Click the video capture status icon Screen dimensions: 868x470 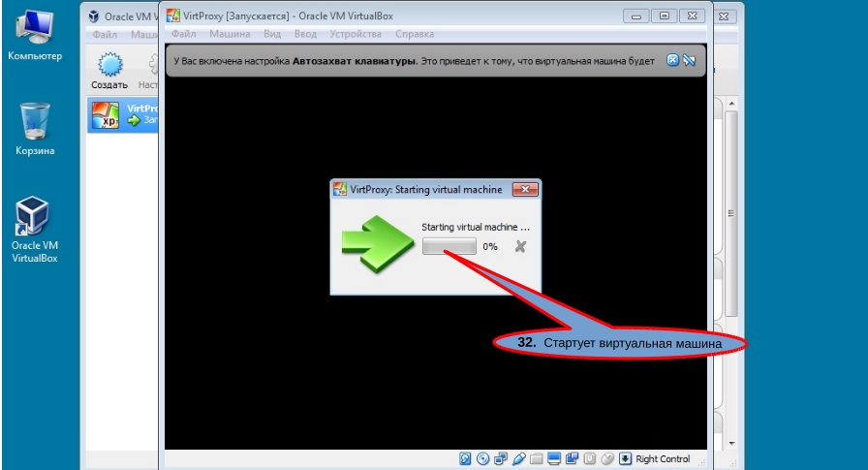[572, 458]
